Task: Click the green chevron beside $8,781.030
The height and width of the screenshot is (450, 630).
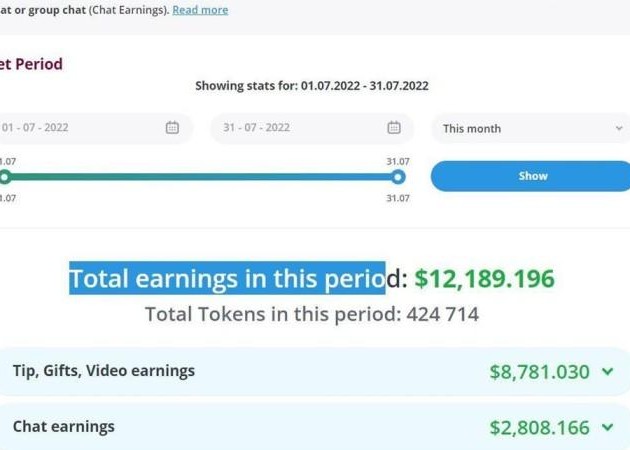Action: click(607, 372)
